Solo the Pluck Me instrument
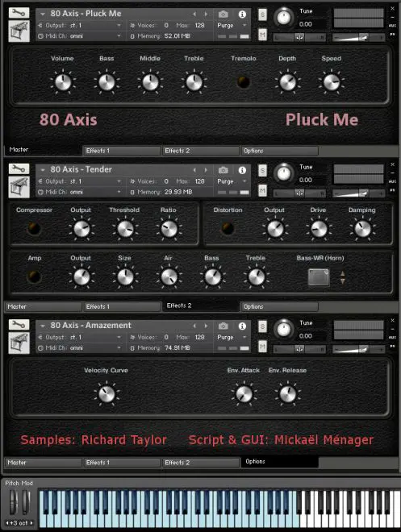 point(262,15)
